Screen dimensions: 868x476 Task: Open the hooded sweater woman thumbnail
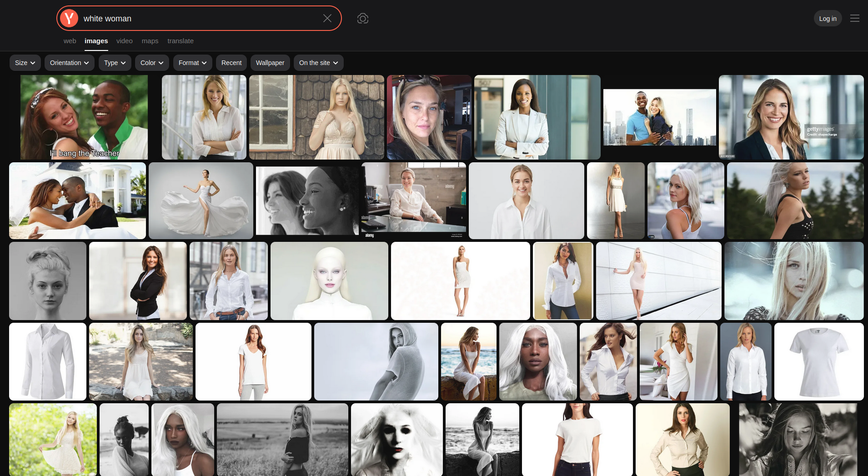(376, 361)
